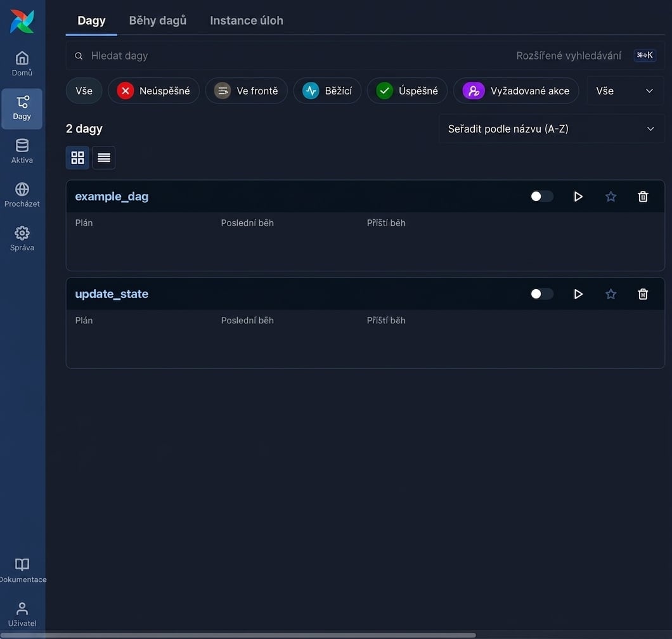Delete example_dag with trash icon
Viewport: 672px width, 639px height.
(643, 197)
